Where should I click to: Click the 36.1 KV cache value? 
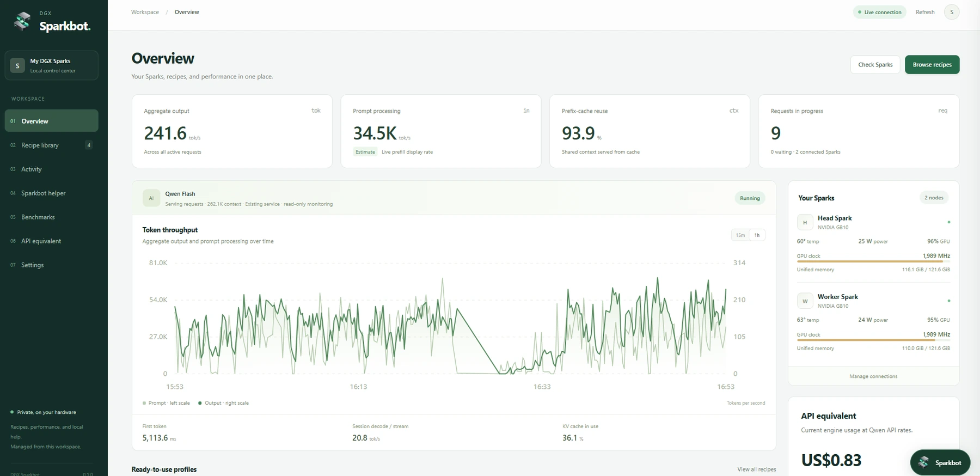pyautogui.click(x=569, y=438)
